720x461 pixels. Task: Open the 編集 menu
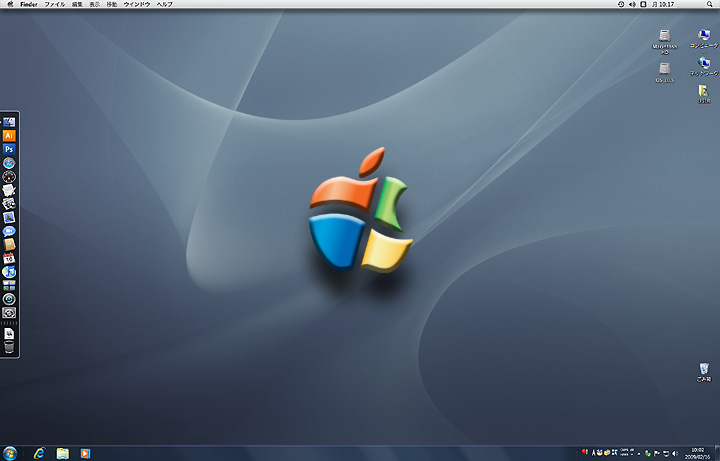(77, 4)
